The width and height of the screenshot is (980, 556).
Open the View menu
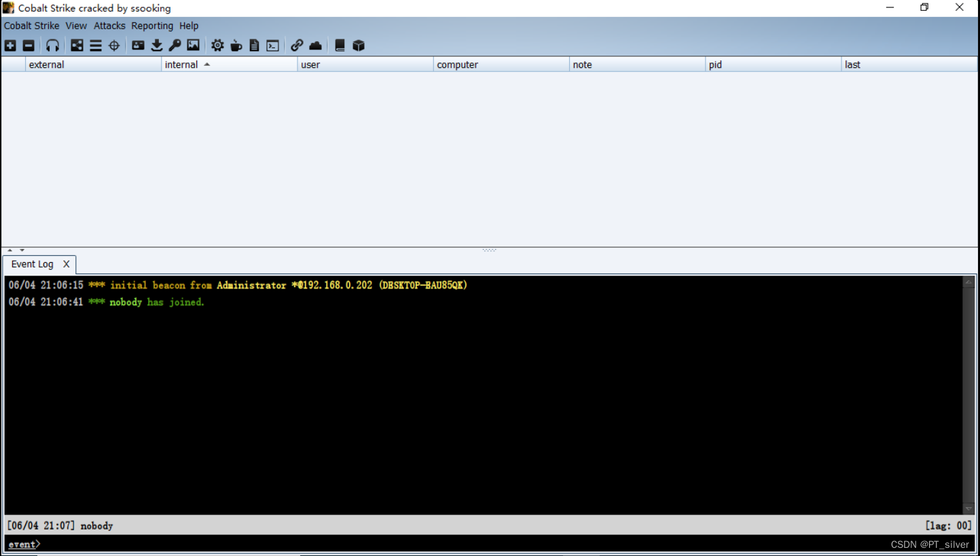pyautogui.click(x=76, y=26)
